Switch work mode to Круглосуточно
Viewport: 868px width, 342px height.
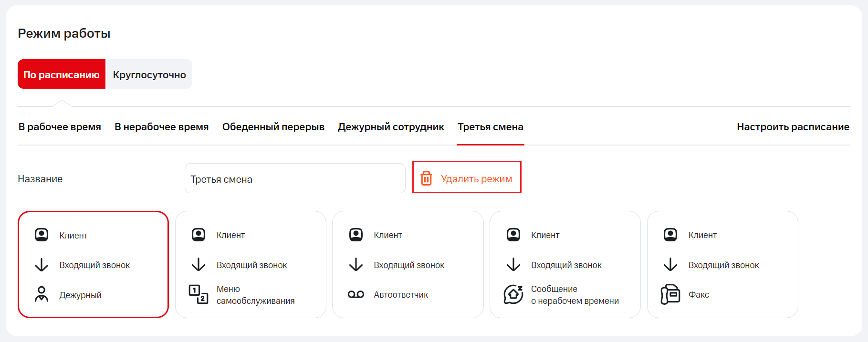149,74
